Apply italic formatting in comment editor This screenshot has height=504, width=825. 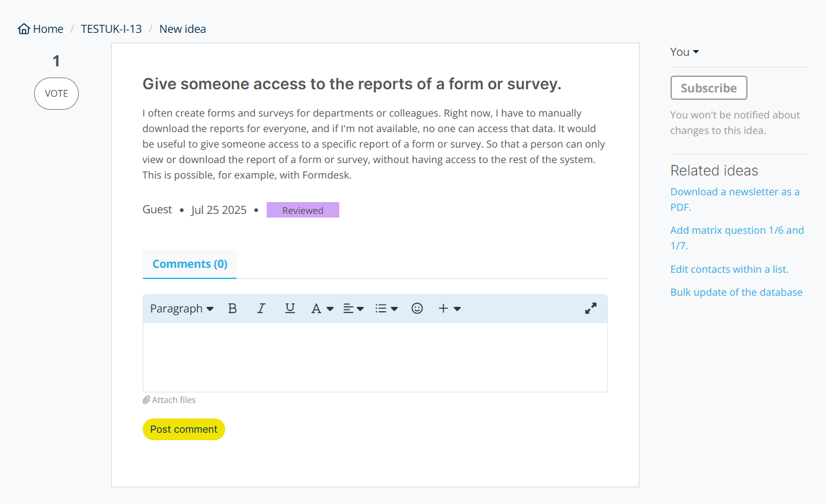coord(261,309)
